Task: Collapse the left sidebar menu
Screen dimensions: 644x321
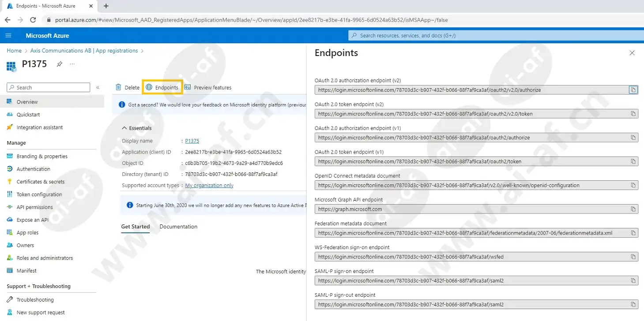Action: (98, 88)
